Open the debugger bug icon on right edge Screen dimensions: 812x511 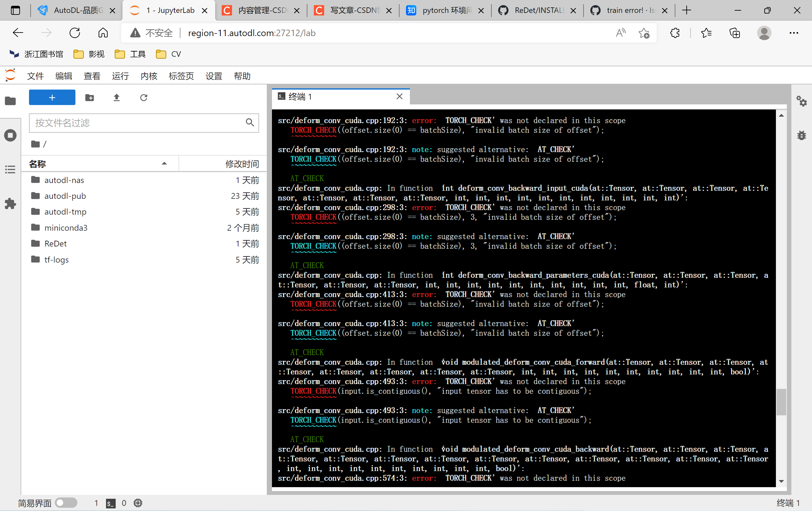point(802,135)
